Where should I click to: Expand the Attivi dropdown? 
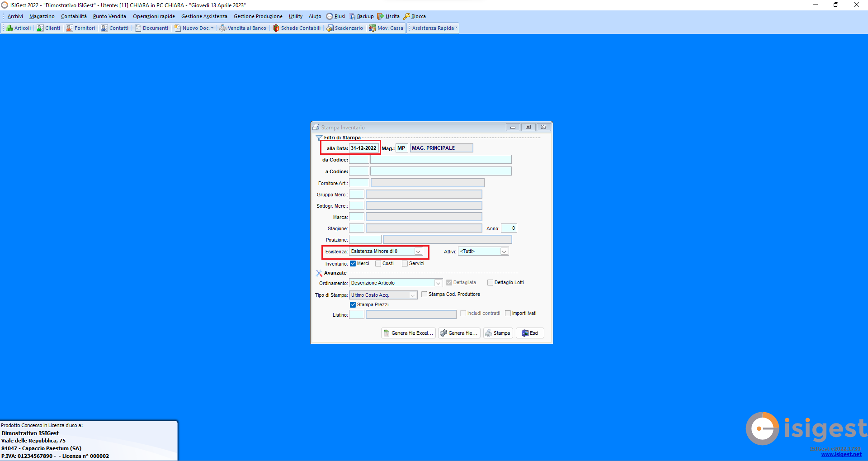coord(504,252)
